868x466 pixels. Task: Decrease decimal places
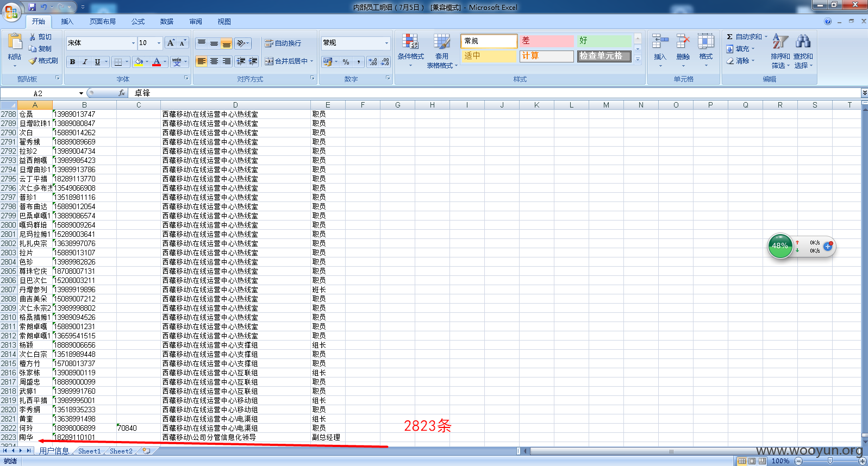point(385,62)
